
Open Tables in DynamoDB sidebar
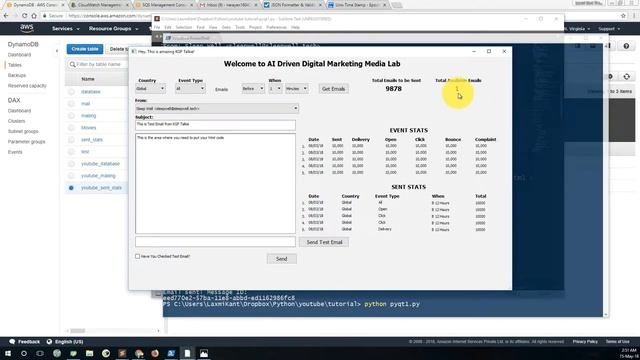(x=15, y=65)
